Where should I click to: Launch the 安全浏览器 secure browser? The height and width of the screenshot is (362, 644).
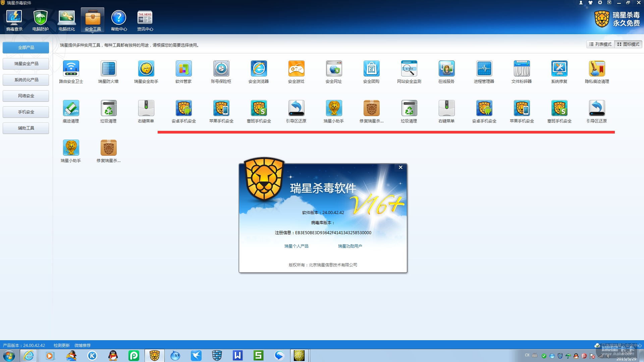tap(259, 72)
